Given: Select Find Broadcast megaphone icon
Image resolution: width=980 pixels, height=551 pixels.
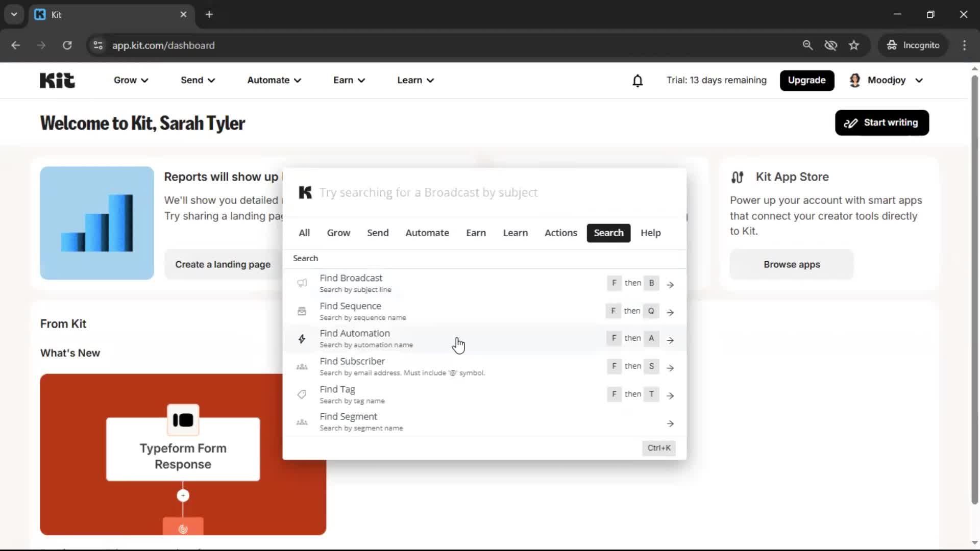Looking at the screenshot, I should (302, 283).
